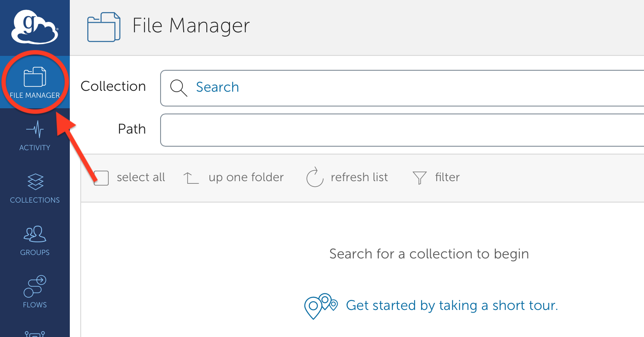644x337 pixels.
Task: Tick the select all checkbox
Action: (x=101, y=178)
